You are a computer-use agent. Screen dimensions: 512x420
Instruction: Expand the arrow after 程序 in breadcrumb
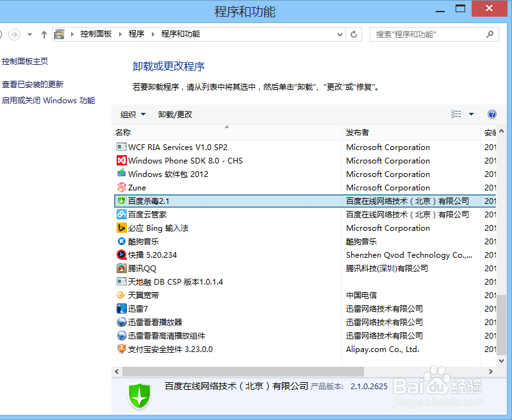point(153,34)
